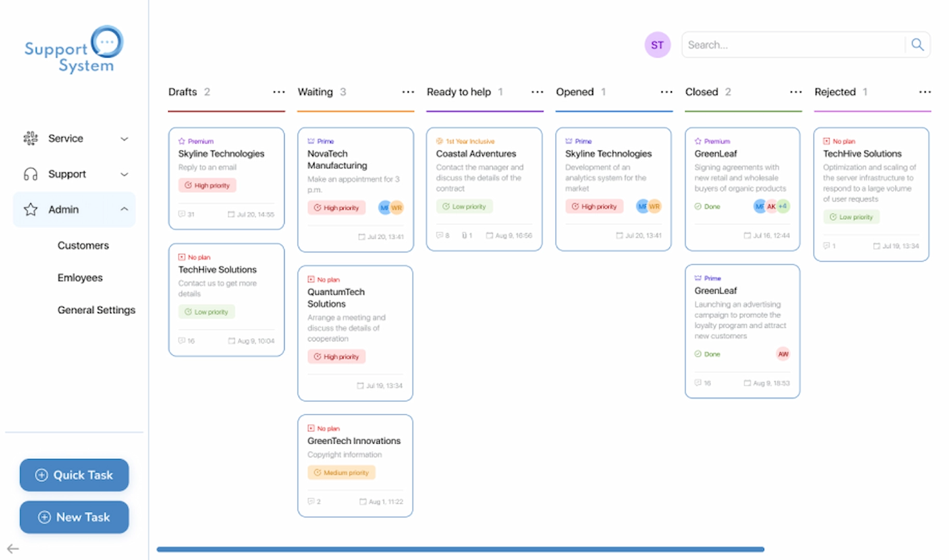The width and height of the screenshot is (949, 560).
Task: Click the Rejected column header
Action: [835, 92]
